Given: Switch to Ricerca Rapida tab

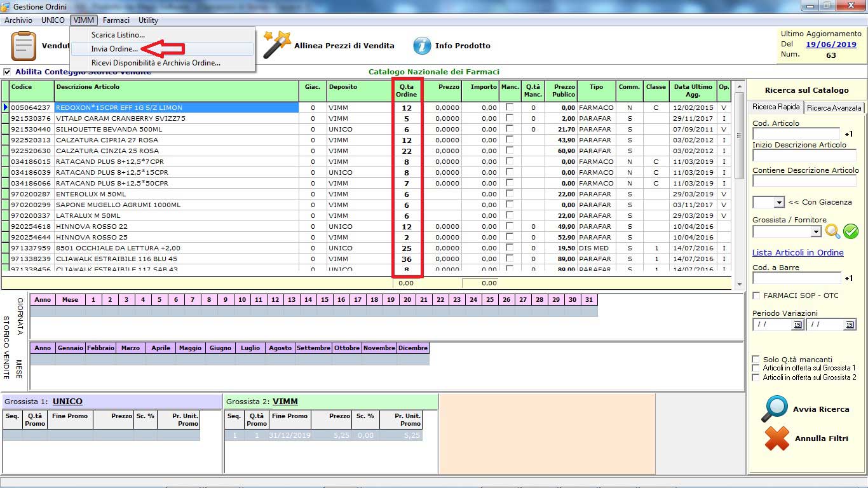Looking at the screenshot, I should (x=776, y=107).
